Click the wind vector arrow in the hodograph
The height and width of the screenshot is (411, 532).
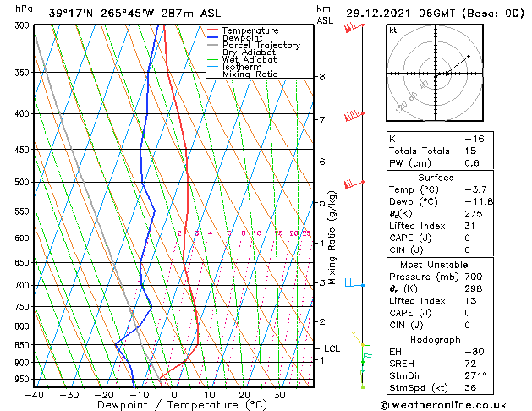point(453,65)
